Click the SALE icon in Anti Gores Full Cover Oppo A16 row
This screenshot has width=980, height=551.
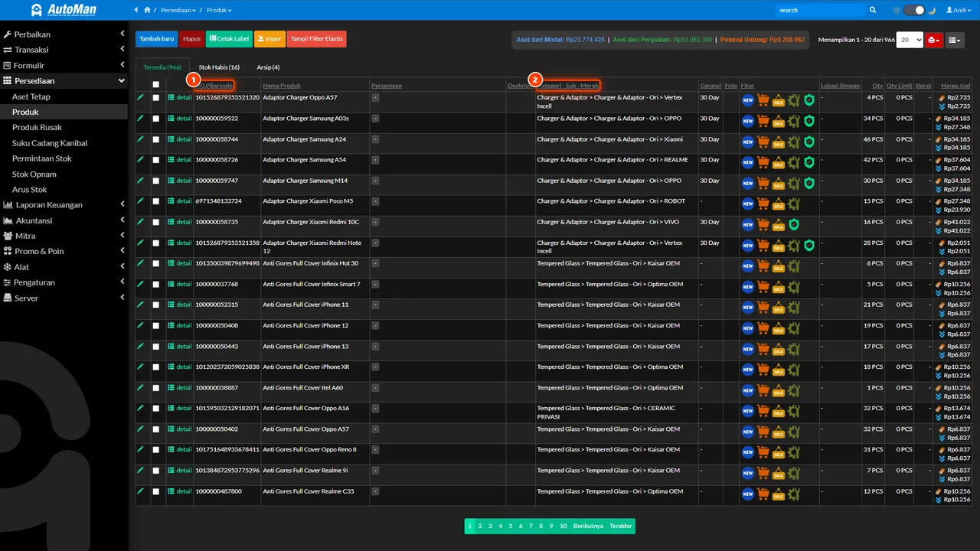point(779,411)
